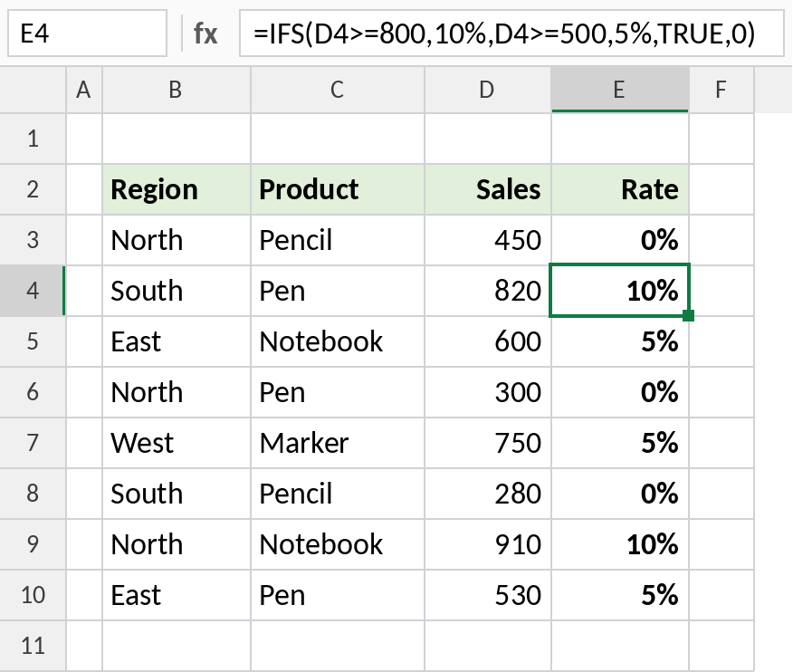This screenshot has width=793, height=672.
Task: Click the South cell in row 8
Action: click(x=177, y=494)
